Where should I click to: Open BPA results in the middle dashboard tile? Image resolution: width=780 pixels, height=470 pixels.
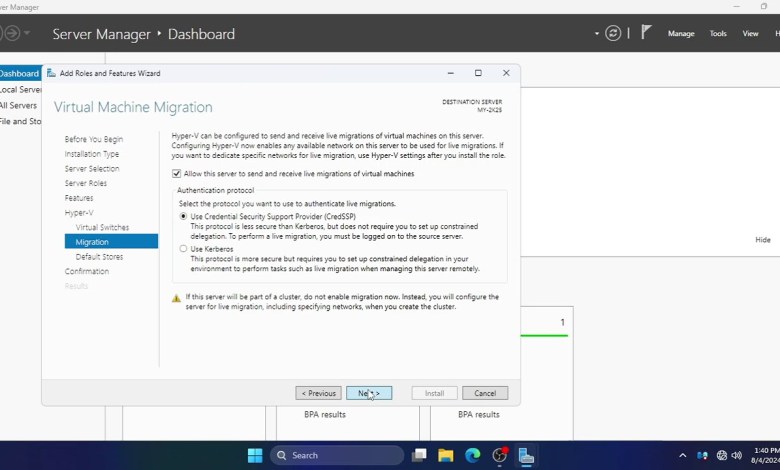click(325, 414)
